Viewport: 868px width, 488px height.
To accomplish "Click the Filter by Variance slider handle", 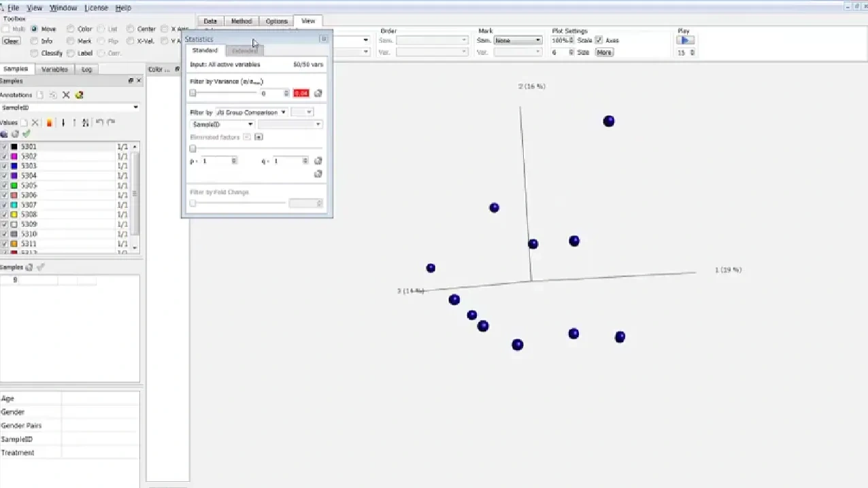I will click(x=193, y=93).
